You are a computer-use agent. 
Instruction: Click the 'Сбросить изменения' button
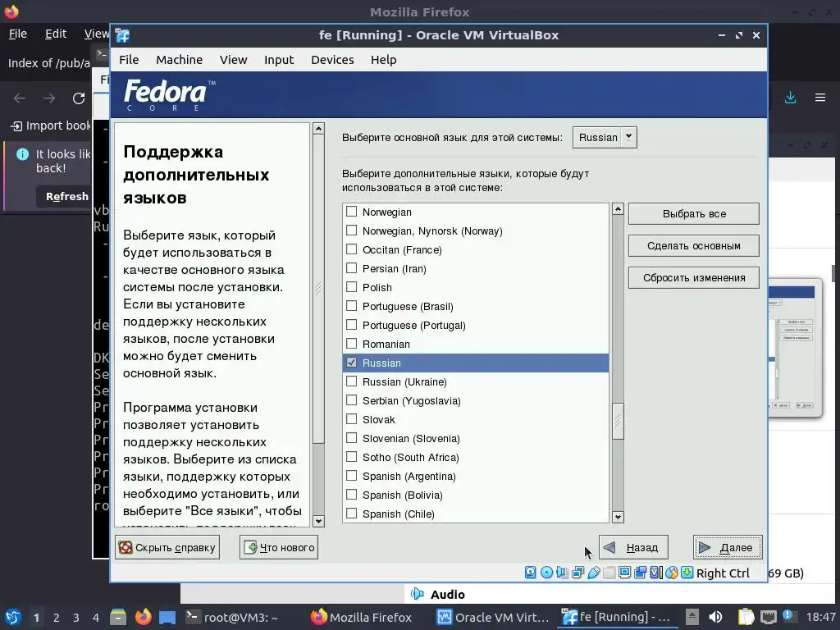pos(694,278)
